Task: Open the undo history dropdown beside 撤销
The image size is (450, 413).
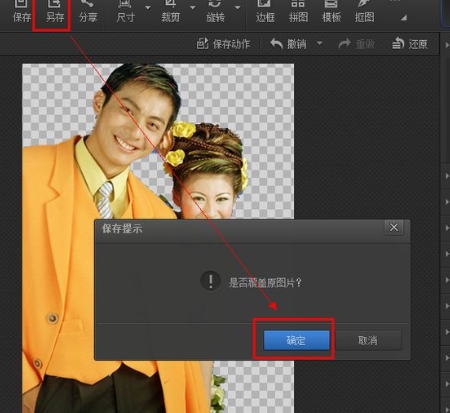Action: pyautogui.click(x=319, y=43)
